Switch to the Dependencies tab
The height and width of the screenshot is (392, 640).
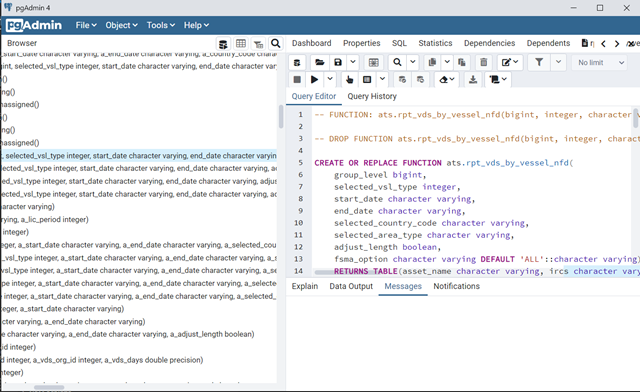489,43
